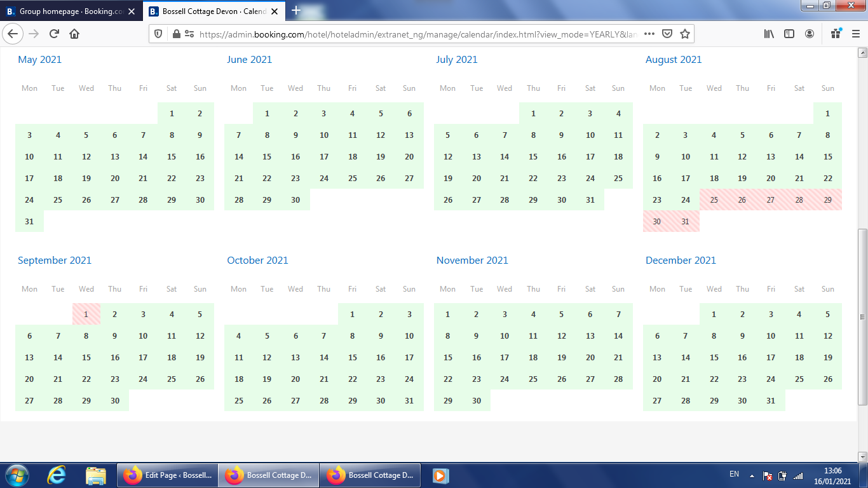This screenshot has width=868, height=488.
Task: Open Firefox account profile icon
Action: (x=809, y=34)
